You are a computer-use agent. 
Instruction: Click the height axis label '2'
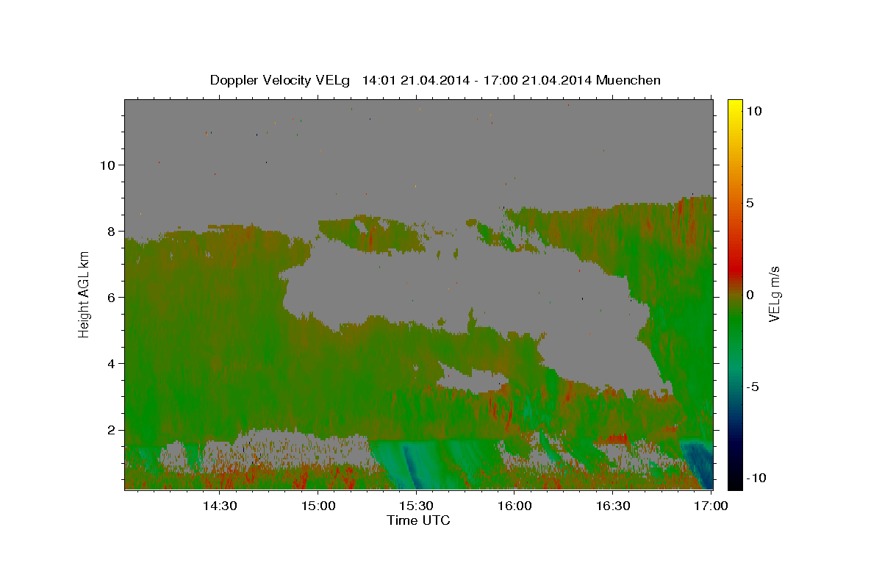point(112,429)
